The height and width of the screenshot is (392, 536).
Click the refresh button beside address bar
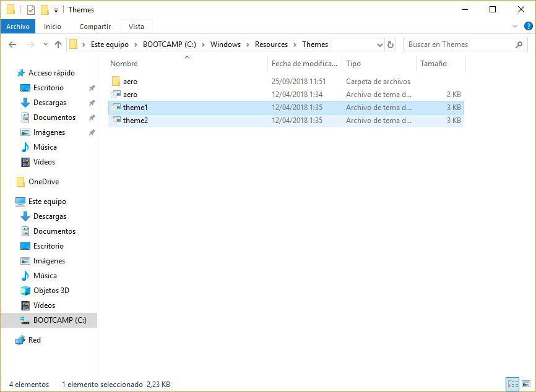[x=391, y=45]
